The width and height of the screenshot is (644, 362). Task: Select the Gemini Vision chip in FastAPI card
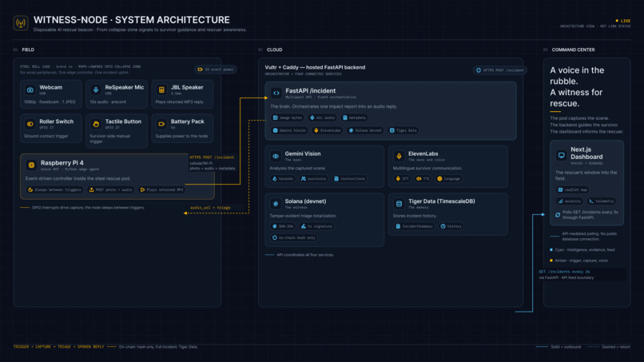(289, 130)
